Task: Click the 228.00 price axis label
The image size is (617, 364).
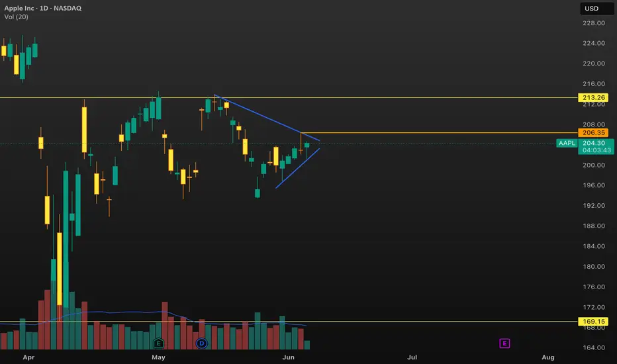Action: pyautogui.click(x=593, y=23)
